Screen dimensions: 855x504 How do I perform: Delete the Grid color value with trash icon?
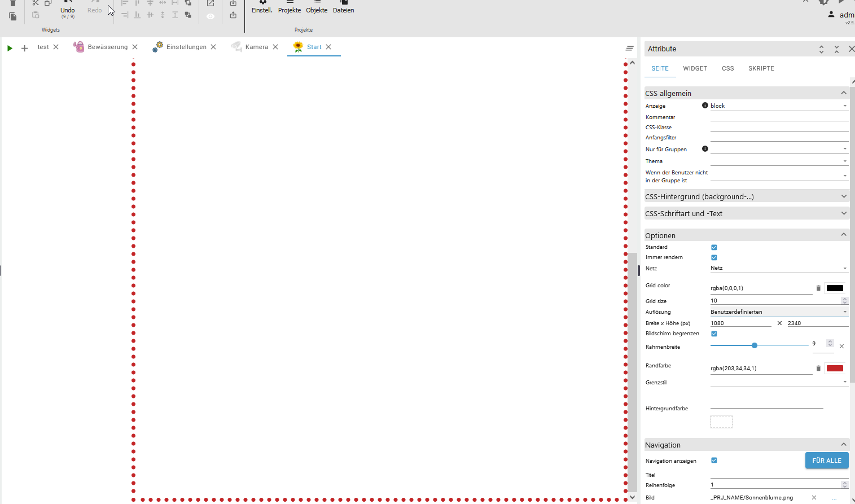[818, 288]
